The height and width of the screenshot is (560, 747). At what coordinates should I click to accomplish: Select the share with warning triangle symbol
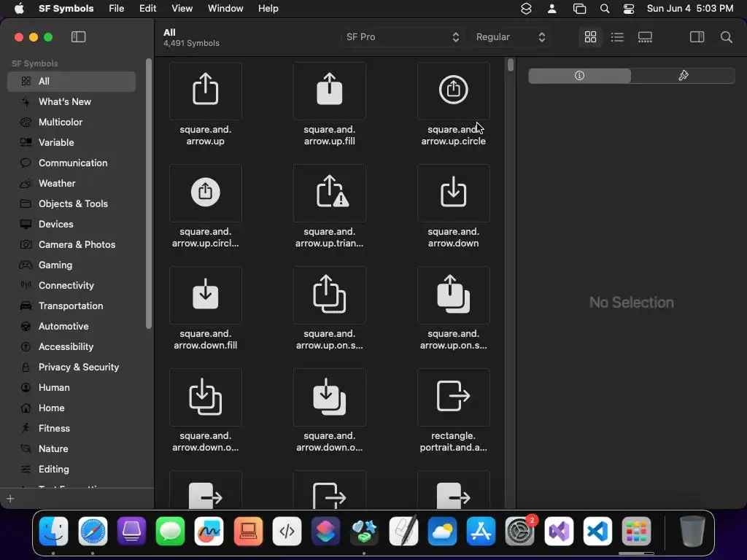pos(329,192)
